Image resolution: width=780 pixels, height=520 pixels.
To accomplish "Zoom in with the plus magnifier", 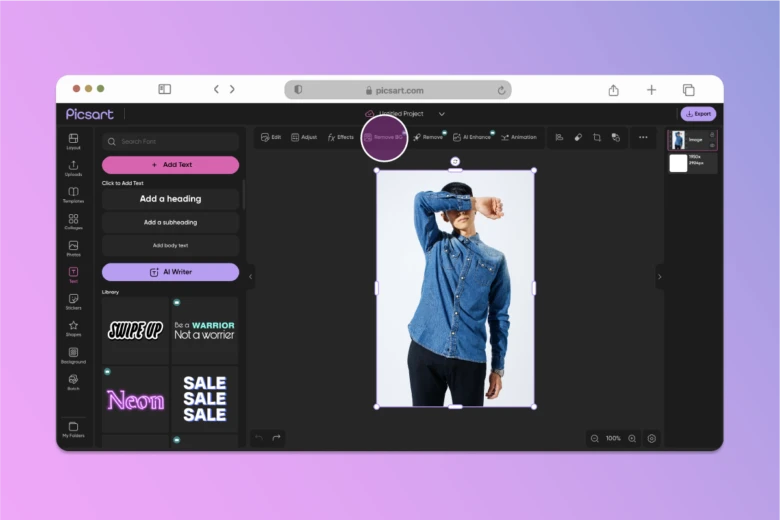I will point(632,438).
